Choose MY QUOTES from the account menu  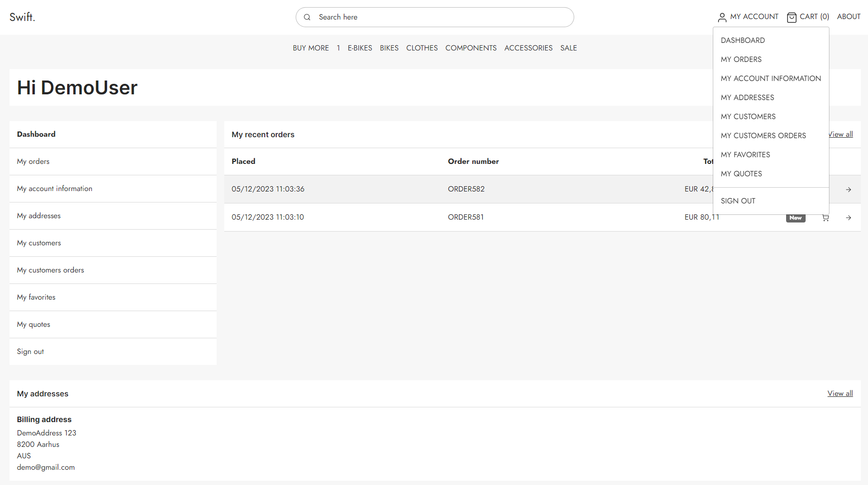click(741, 173)
